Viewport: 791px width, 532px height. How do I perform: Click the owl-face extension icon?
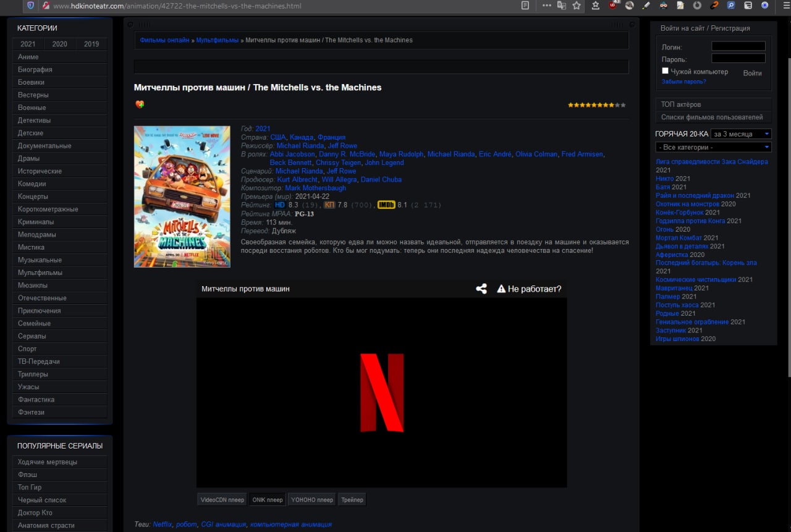[663, 6]
